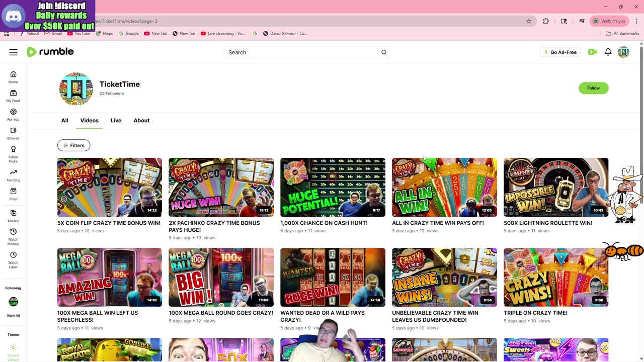
Task: Open David Gilmour bookmark
Action: click(285, 34)
